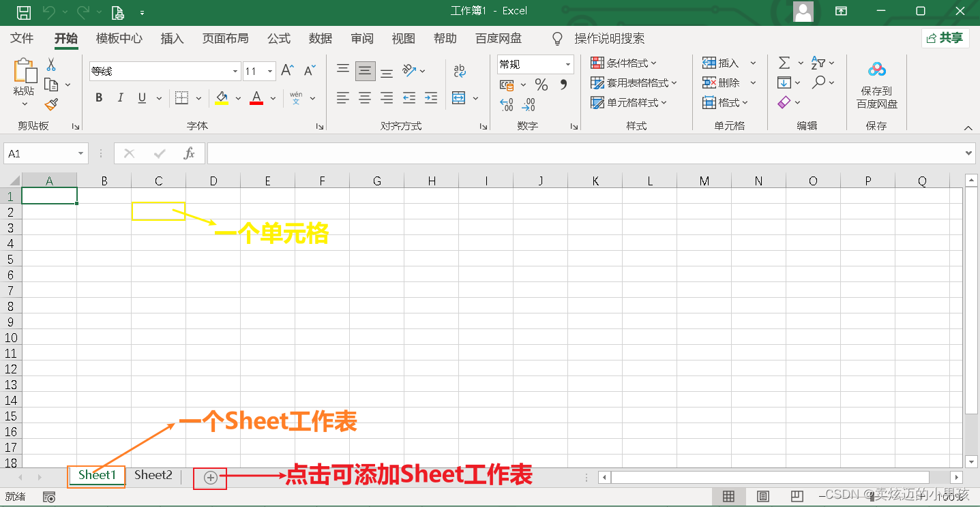This screenshot has width=980, height=507.
Task: Click the 共享 button
Action: pyautogui.click(x=947, y=38)
